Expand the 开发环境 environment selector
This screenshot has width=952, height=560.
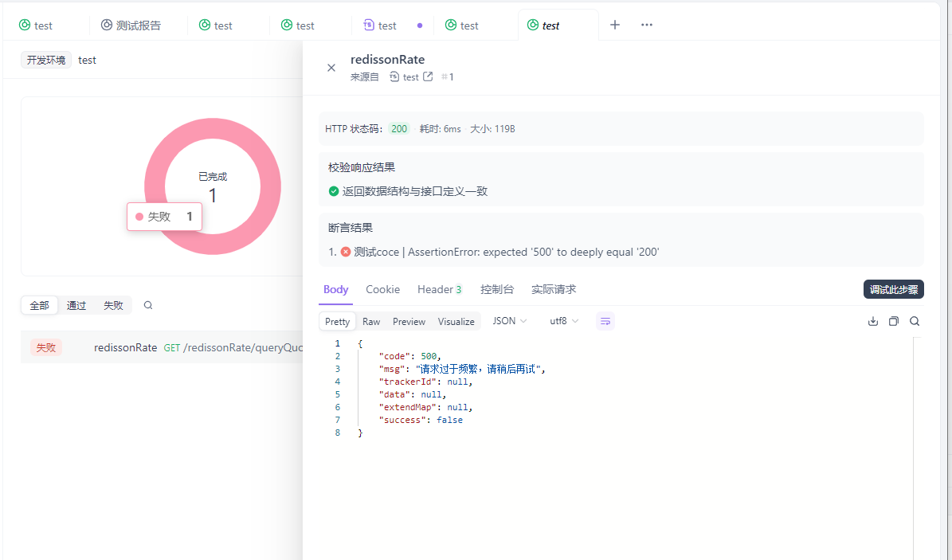click(x=45, y=60)
